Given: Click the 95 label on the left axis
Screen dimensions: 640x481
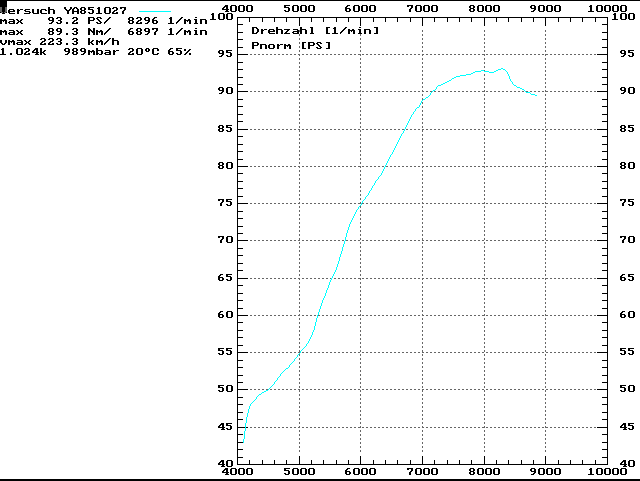Looking at the screenshot, I should tap(224, 53).
